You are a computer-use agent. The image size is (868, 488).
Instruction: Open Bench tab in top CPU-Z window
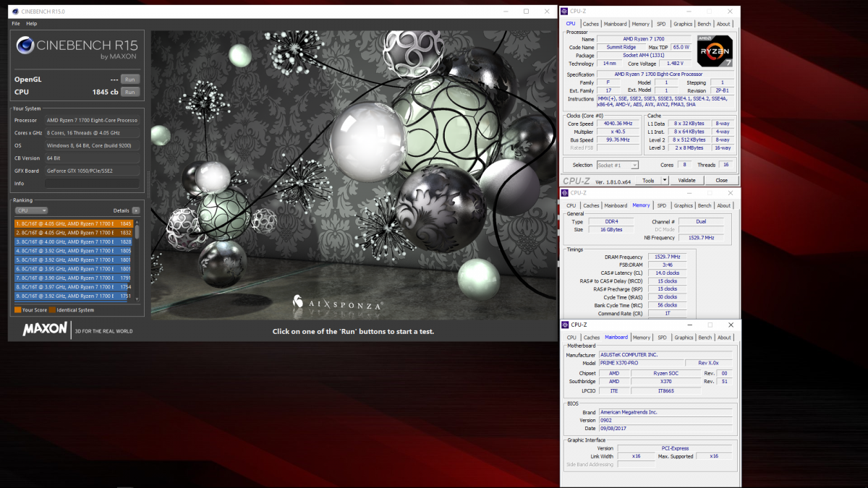click(x=704, y=24)
